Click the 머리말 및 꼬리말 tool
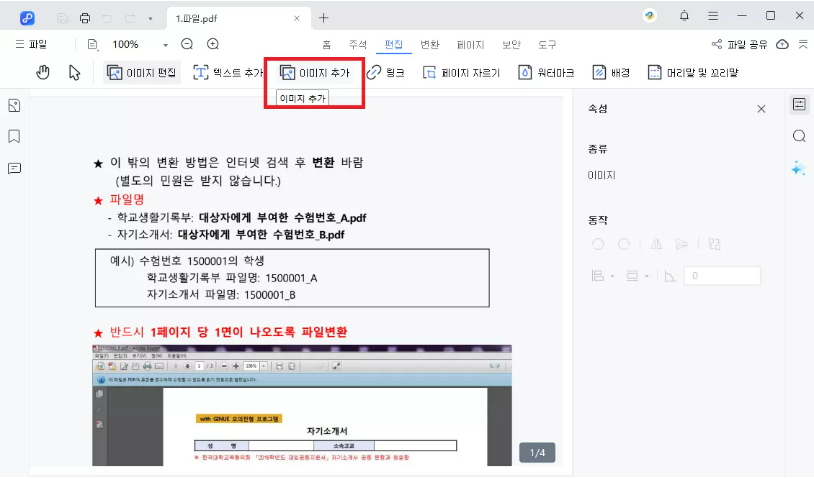Viewport: 814px width, 478px height. (x=693, y=73)
